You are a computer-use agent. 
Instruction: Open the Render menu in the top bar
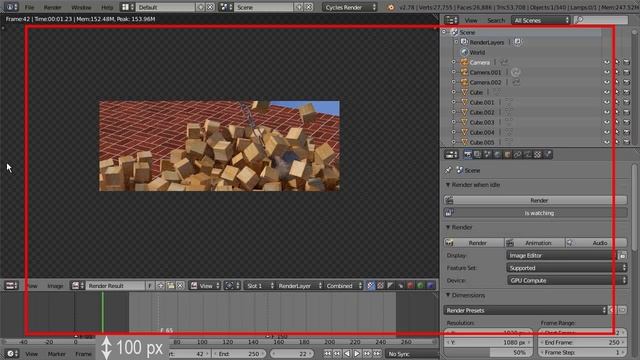pyautogui.click(x=52, y=7)
